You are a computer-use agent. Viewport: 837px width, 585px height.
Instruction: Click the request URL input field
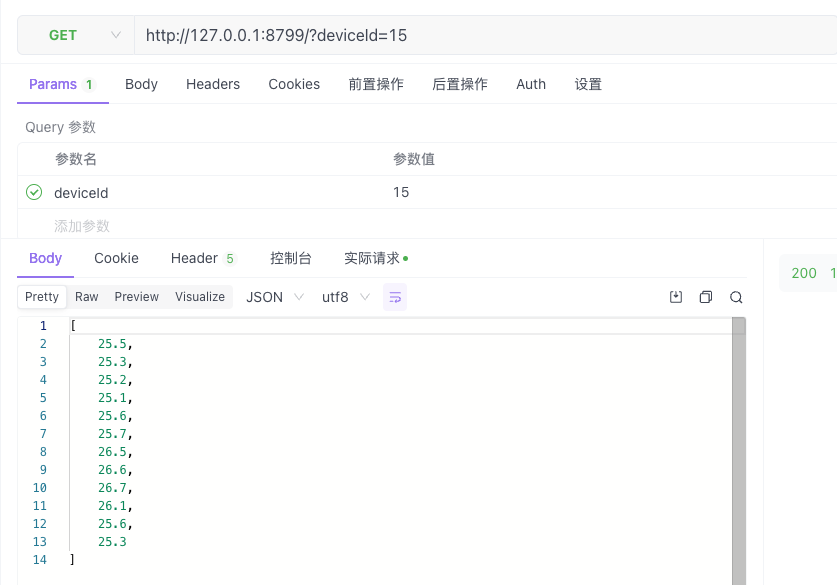coord(480,35)
